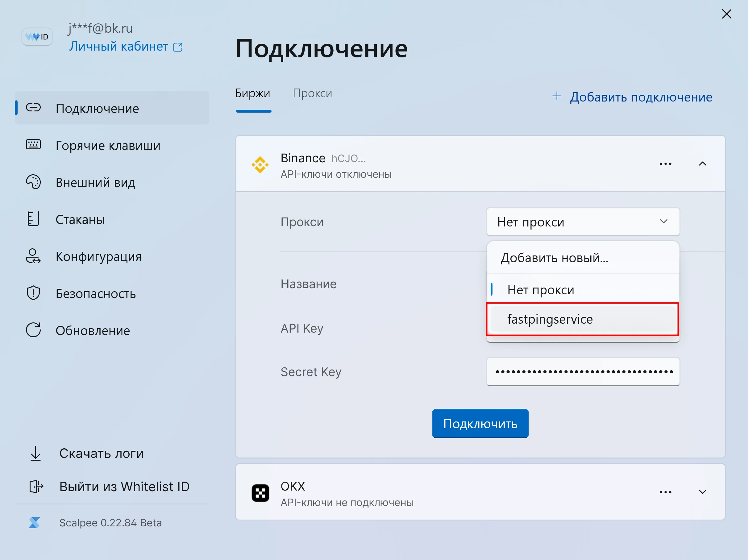Click the Whitelist ID logo badge
Screen dimensions: 748x560
tap(37, 36)
